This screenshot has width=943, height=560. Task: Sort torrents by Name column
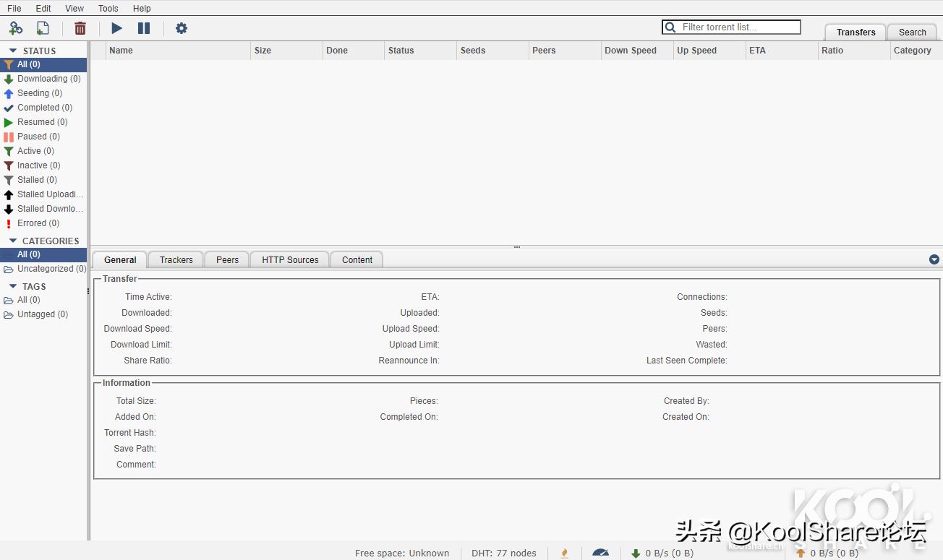[179, 51]
